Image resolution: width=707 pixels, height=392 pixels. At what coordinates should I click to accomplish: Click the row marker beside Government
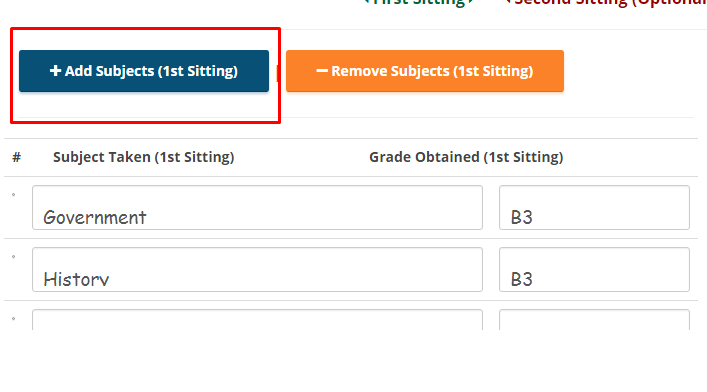click(x=14, y=195)
